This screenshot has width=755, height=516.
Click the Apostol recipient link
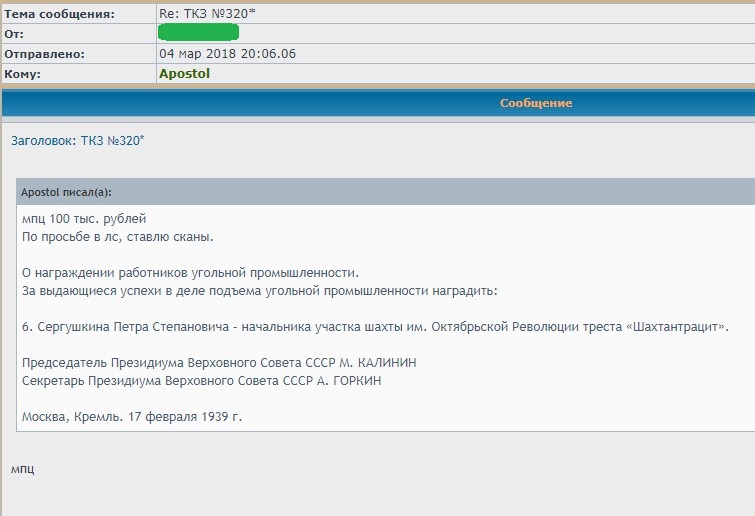pyautogui.click(x=184, y=74)
